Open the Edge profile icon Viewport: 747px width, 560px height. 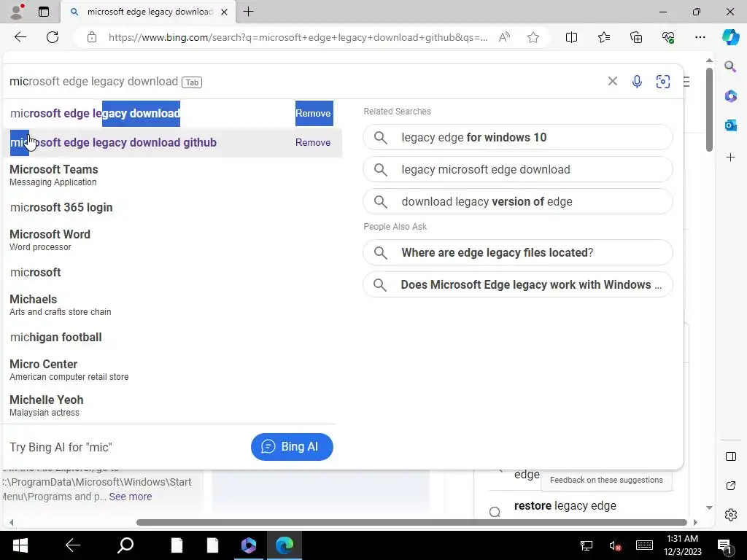[17, 12]
